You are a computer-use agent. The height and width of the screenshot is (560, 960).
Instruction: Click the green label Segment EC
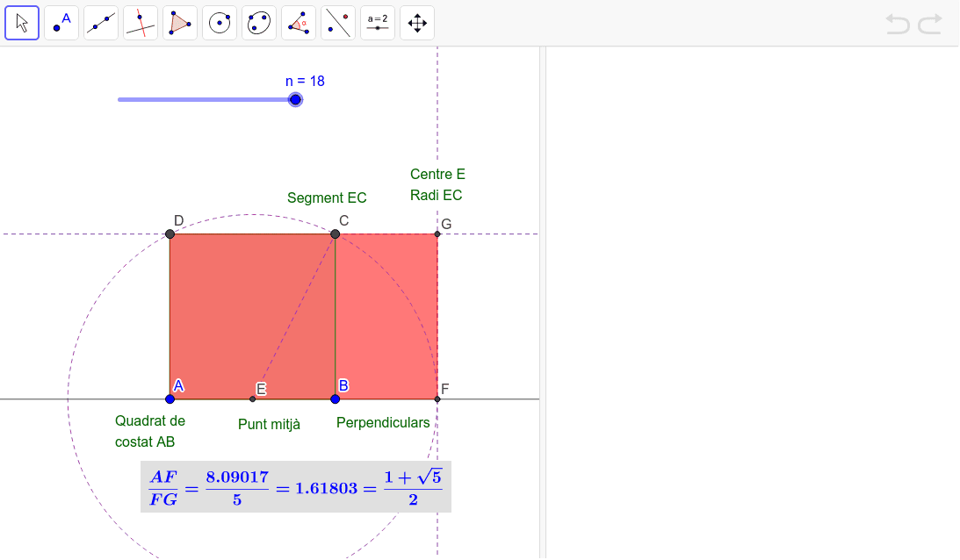point(327,197)
